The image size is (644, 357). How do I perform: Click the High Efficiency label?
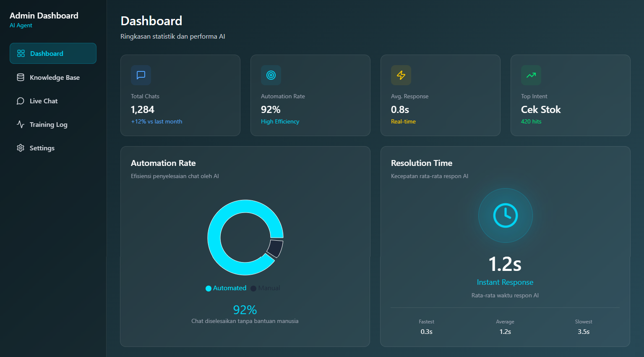pyautogui.click(x=280, y=121)
